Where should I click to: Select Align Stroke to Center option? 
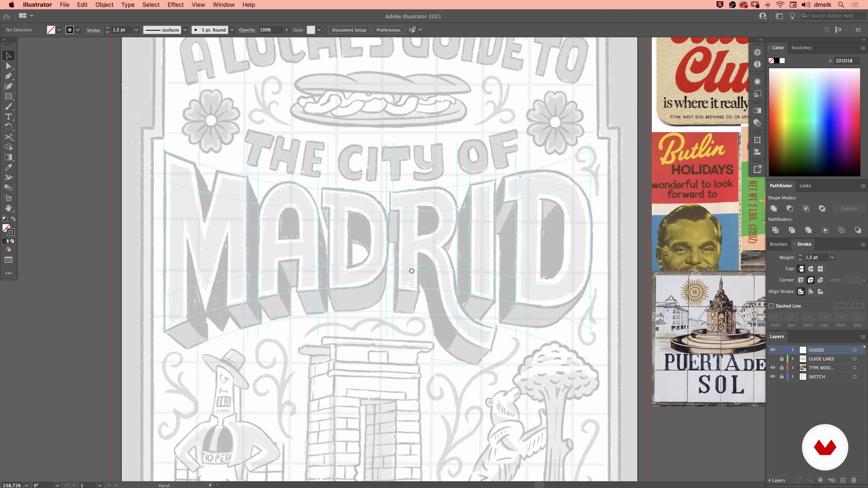point(801,291)
